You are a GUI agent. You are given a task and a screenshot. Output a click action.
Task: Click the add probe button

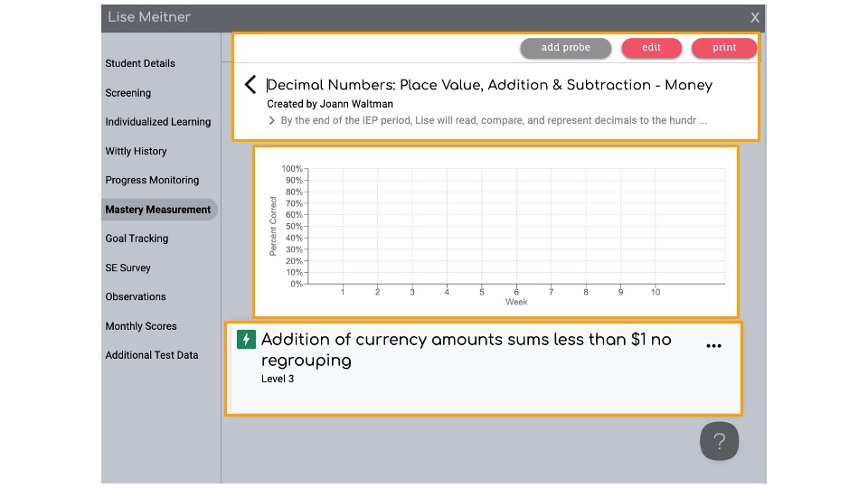[566, 48]
